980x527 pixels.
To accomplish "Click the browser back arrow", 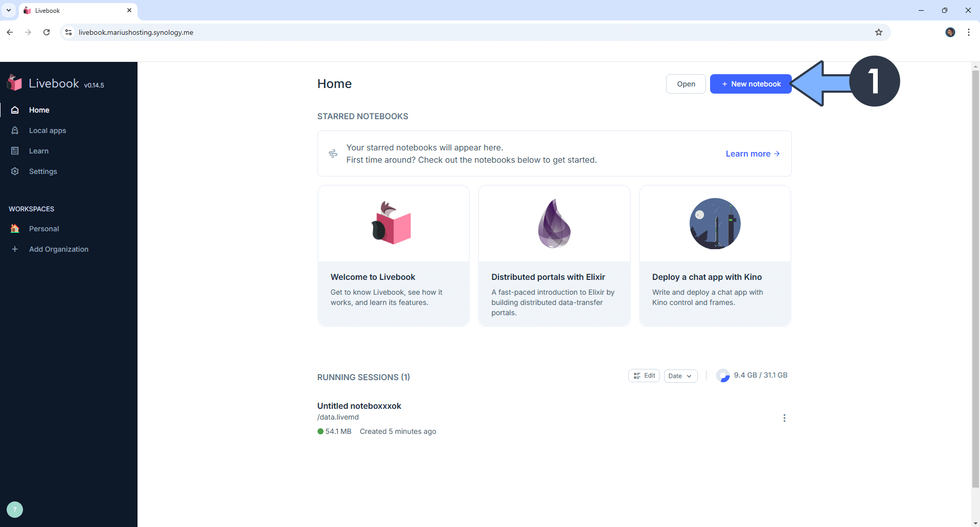I will click(10, 32).
